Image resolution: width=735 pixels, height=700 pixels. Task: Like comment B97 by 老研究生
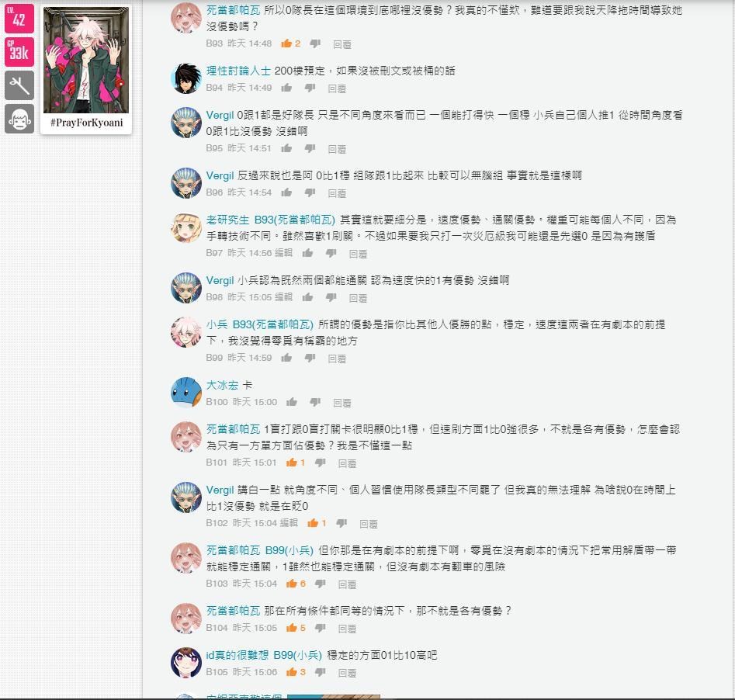click(307, 253)
